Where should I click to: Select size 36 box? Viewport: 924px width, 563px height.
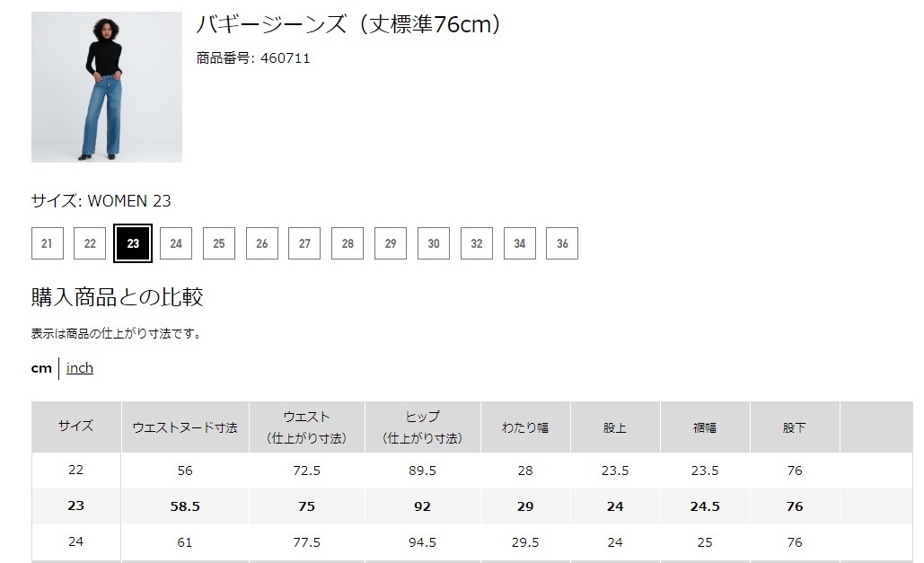[x=562, y=243]
